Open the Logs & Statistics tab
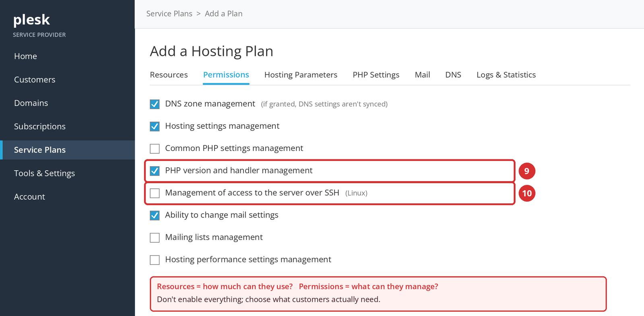 pyautogui.click(x=506, y=75)
